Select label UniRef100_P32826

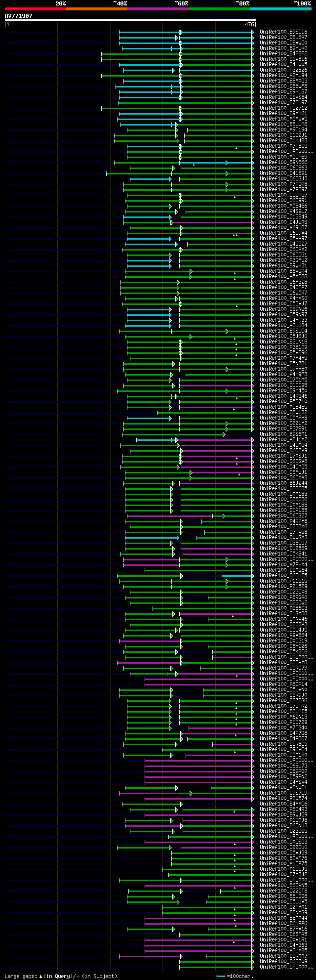click(x=283, y=70)
